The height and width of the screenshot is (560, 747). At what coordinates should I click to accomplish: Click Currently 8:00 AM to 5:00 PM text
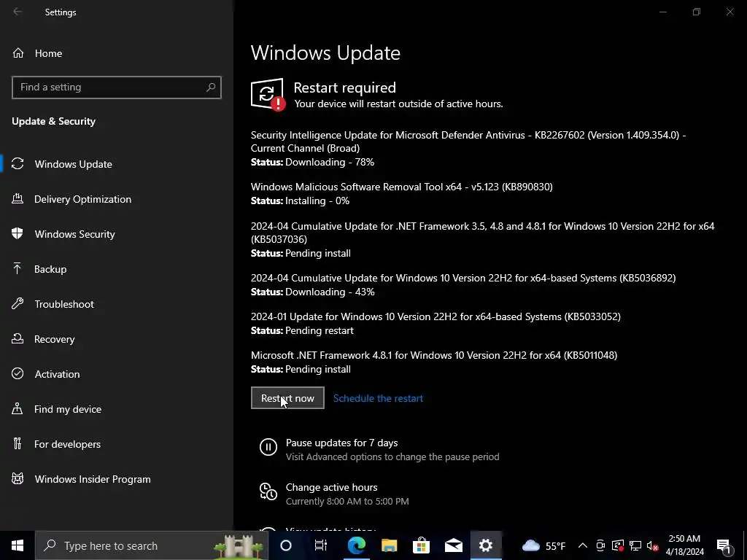(347, 501)
